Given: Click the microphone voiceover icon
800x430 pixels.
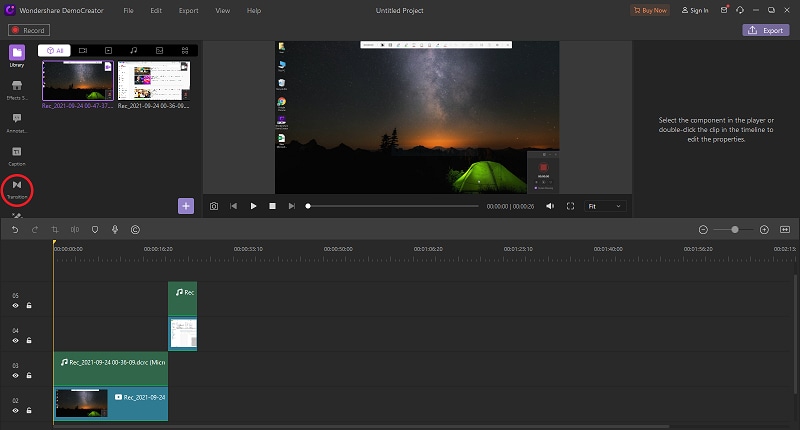Looking at the screenshot, I should [115, 229].
